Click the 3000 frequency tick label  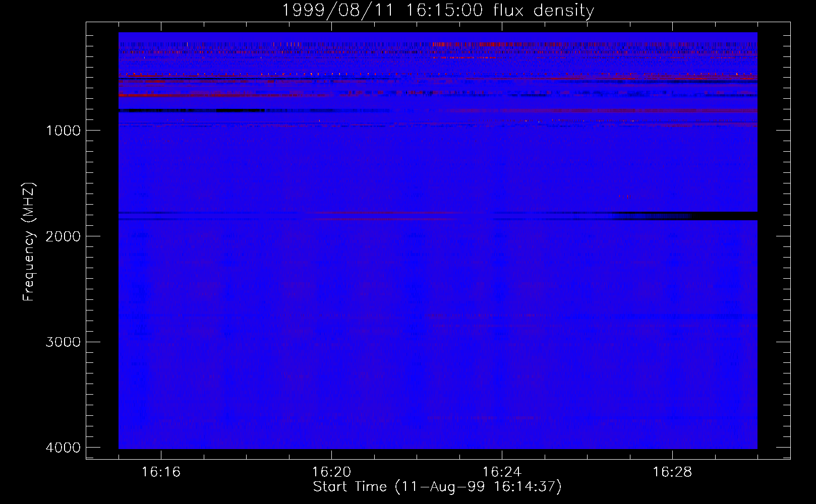[x=63, y=342]
